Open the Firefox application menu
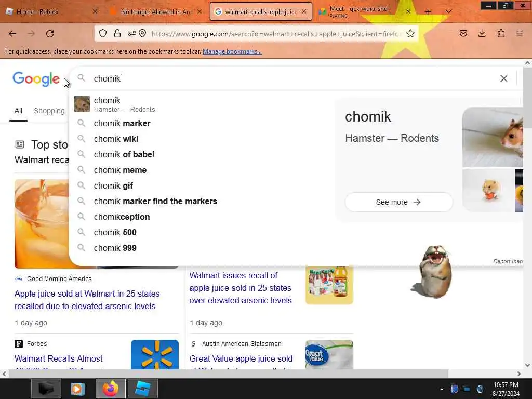The image size is (532, 399). point(520,33)
